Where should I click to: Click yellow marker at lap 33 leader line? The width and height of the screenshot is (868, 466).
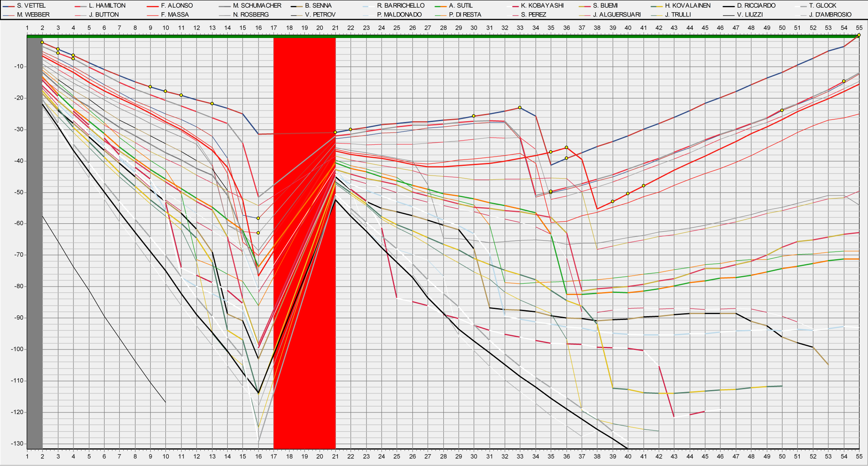coord(520,108)
